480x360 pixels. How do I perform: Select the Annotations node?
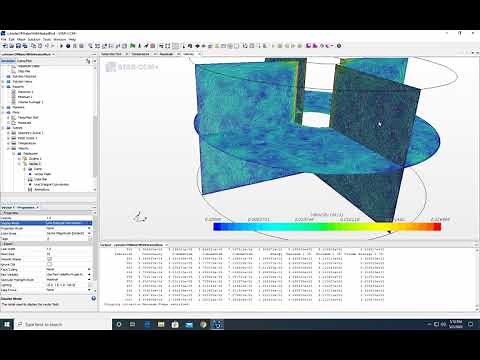coord(42,189)
